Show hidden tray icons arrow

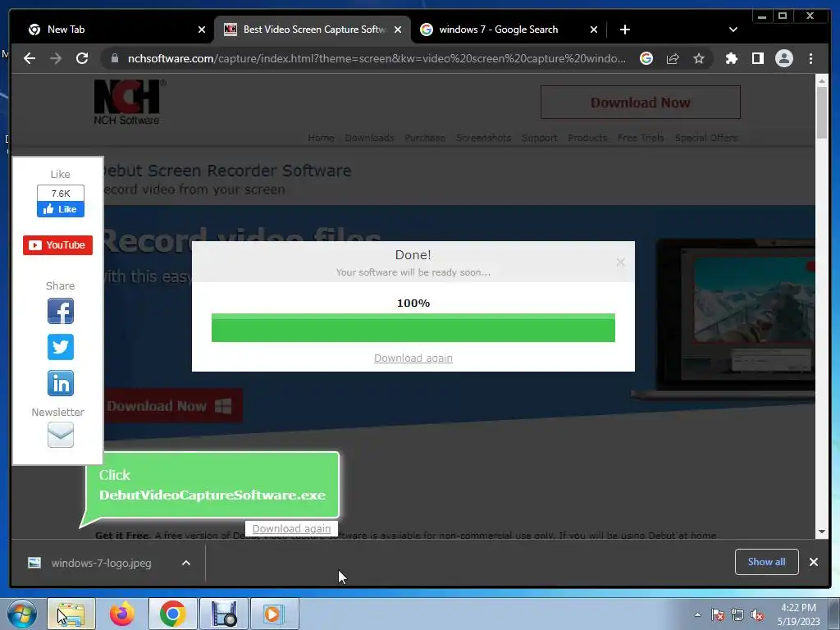point(697,614)
